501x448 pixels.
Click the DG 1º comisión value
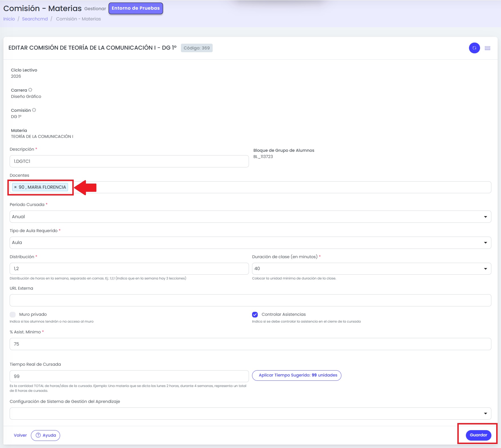click(16, 117)
